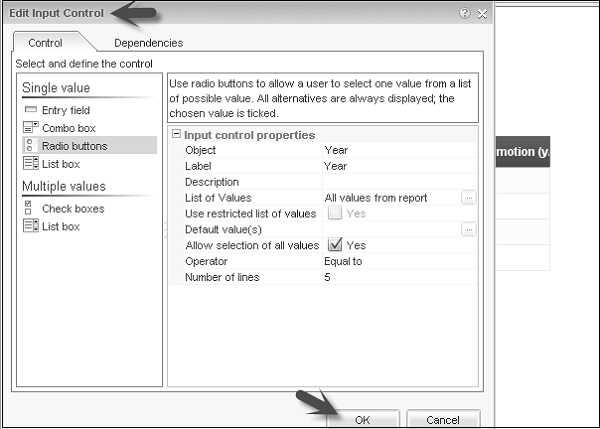Click the Entry field control icon

(31, 110)
